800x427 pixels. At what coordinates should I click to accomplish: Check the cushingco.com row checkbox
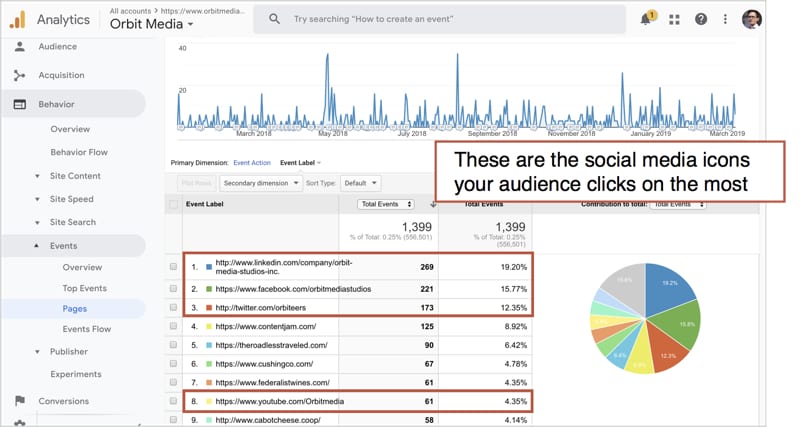[173, 364]
